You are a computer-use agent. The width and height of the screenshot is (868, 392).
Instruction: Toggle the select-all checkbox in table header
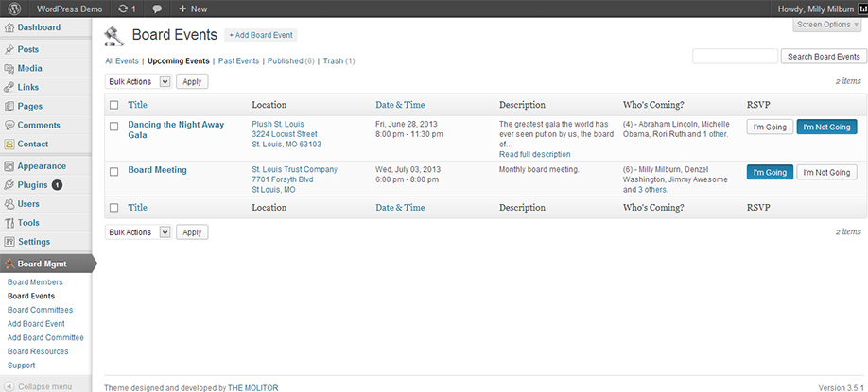click(x=114, y=105)
